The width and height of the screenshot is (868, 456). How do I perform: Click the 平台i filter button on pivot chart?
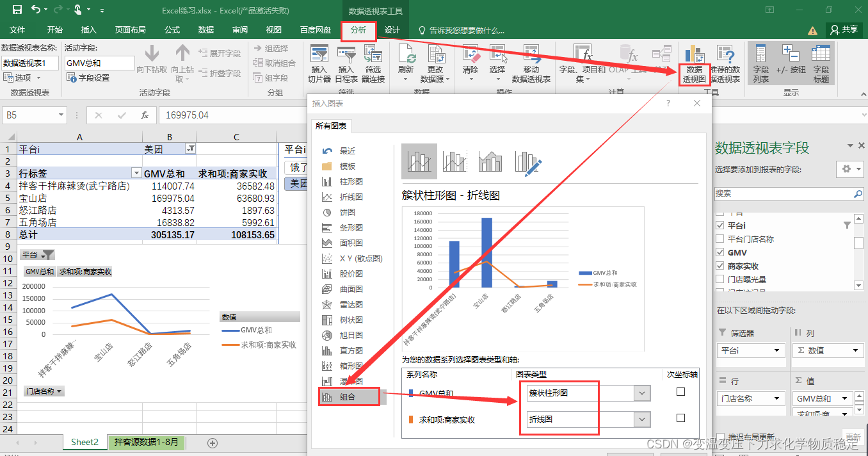pos(38,254)
